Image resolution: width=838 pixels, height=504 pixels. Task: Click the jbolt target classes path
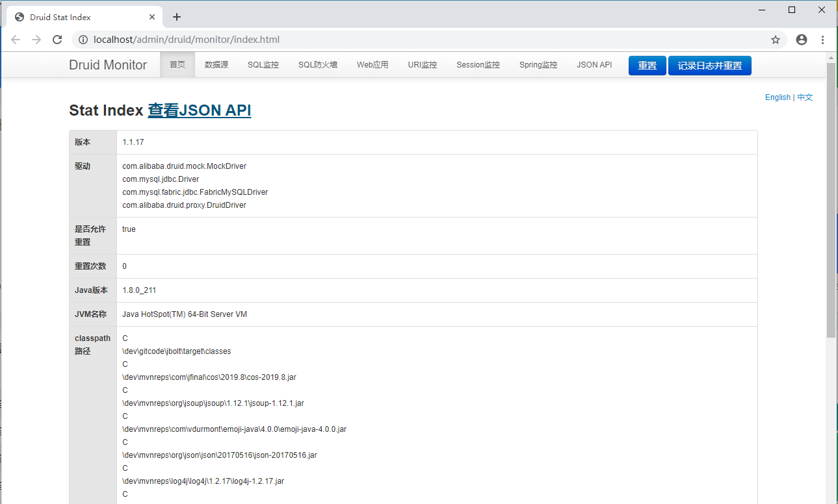(x=177, y=351)
